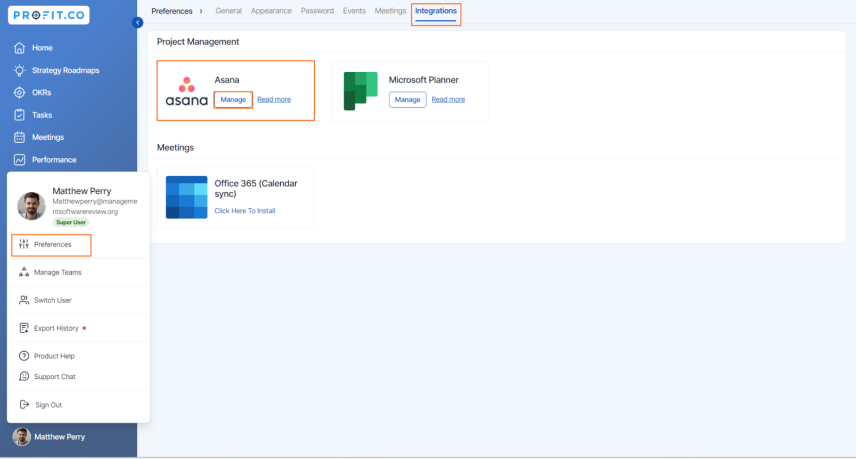Open Read more for Asana

click(x=274, y=99)
